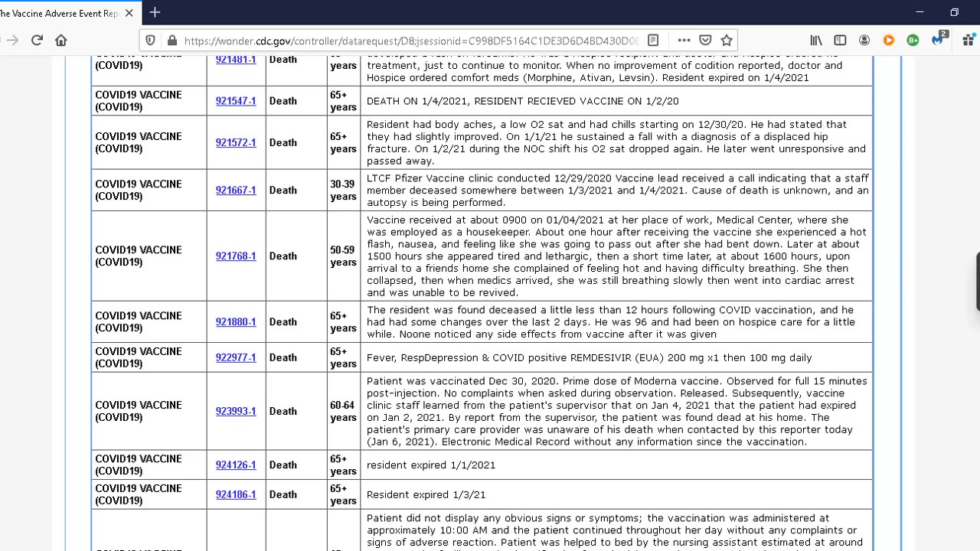The width and height of the screenshot is (980, 551).
Task: Toggle reader view in the address bar
Action: click(653, 41)
